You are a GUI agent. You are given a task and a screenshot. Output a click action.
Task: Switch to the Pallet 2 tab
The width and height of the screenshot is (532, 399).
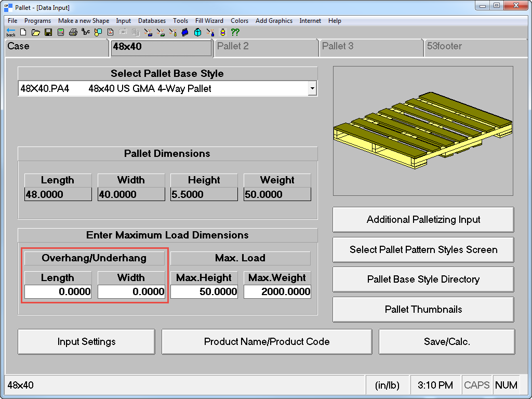[x=266, y=47]
